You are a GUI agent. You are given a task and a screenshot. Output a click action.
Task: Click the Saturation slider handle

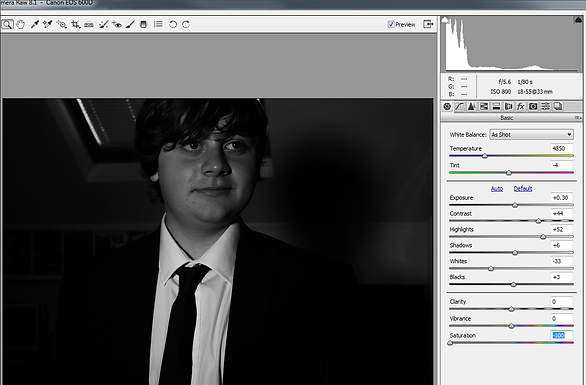450,343
